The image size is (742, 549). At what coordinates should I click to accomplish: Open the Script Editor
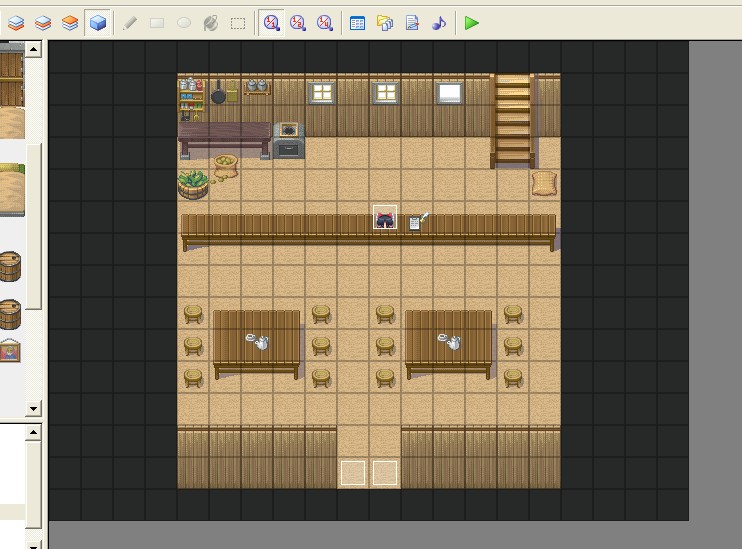pyautogui.click(x=412, y=23)
